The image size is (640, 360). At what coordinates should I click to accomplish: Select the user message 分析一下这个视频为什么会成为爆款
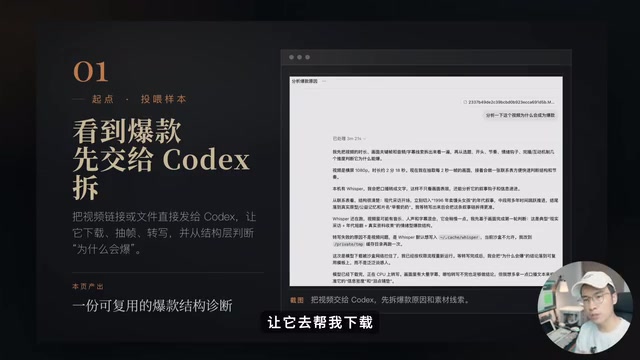pyautogui.click(x=520, y=115)
